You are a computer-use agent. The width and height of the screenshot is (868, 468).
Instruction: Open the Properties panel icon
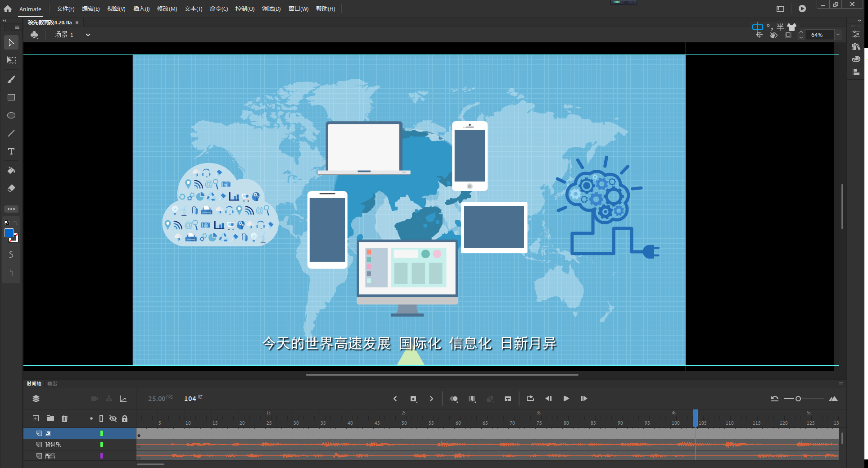(856, 34)
